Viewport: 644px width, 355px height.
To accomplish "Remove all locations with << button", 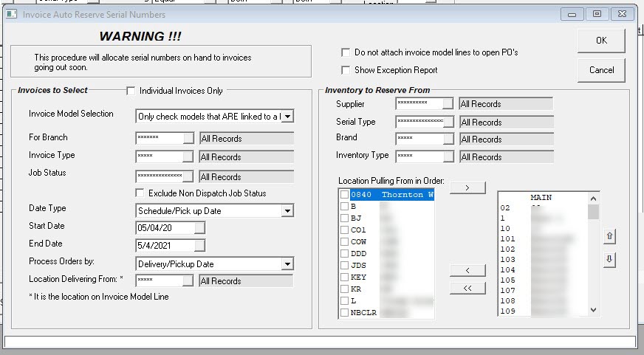I will tap(467, 288).
